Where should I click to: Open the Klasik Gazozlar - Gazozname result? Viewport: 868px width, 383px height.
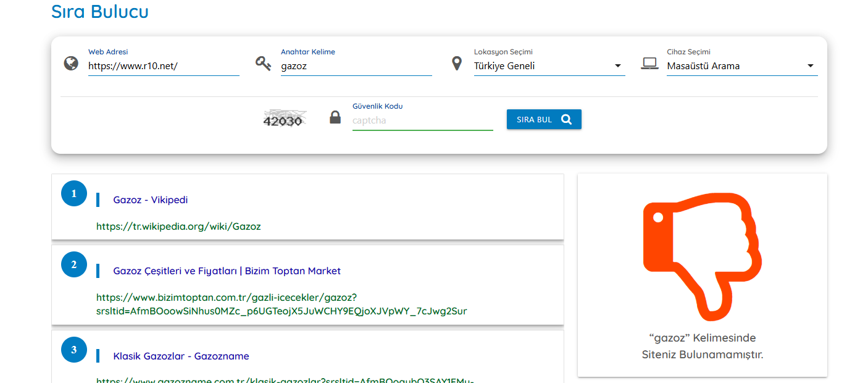(x=182, y=356)
